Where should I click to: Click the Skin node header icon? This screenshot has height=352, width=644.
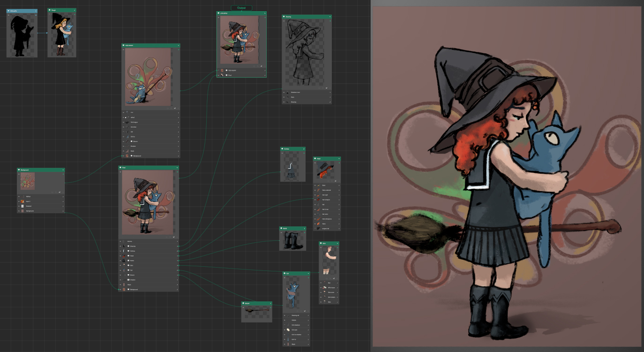pyautogui.click(x=321, y=243)
